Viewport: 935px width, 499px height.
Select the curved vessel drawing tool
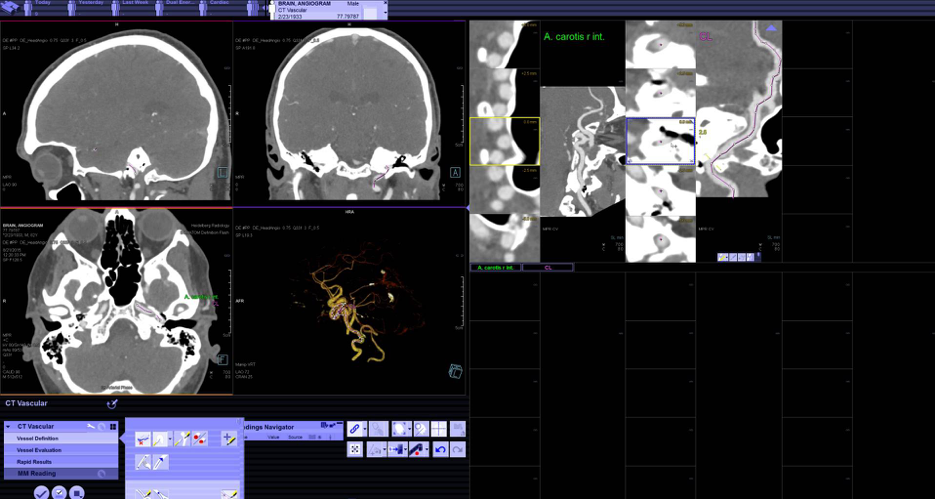click(x=159, y=439)
